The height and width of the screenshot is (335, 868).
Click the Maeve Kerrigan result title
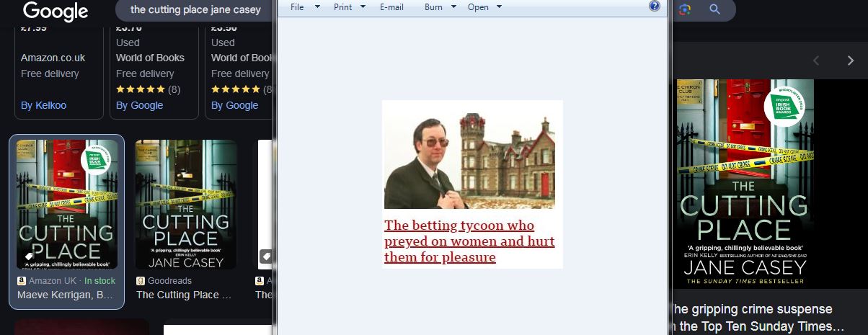pyautogui.click(x=65, y=295)
